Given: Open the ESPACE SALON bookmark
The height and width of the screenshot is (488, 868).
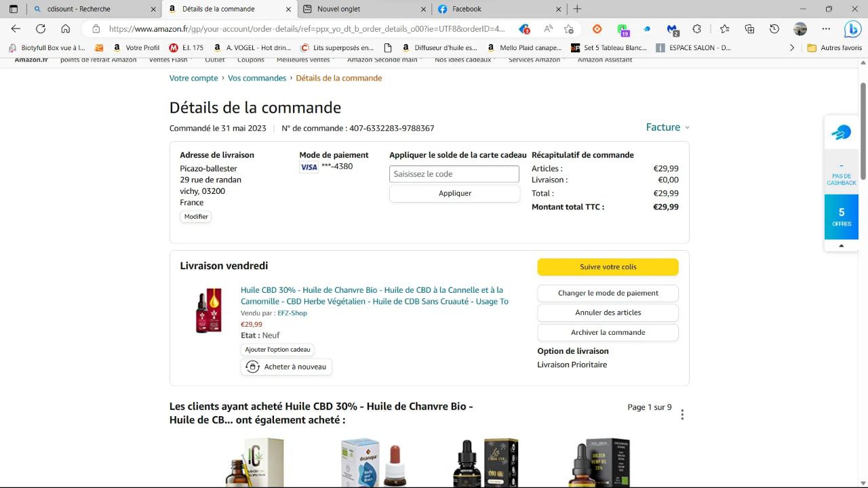Looking at the screenshot, I should 694,48.
